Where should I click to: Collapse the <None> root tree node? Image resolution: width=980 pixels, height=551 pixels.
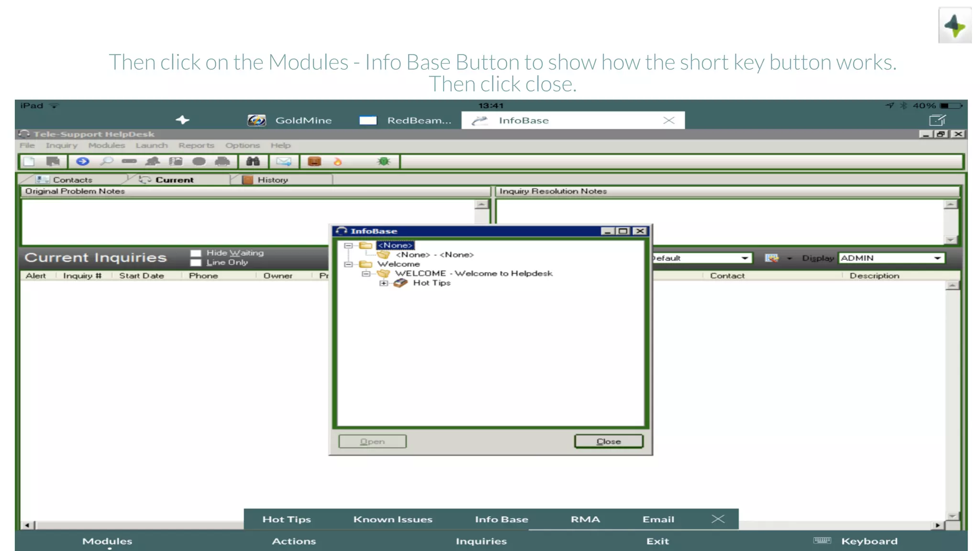(348, 245)
